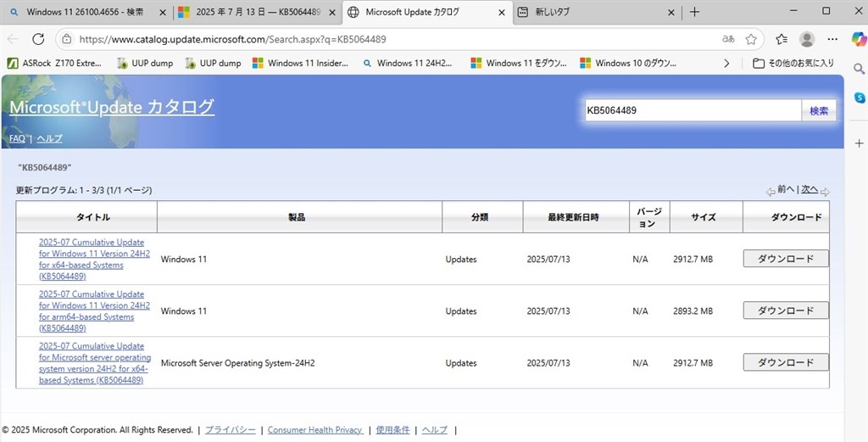Open the Windows 10 のダウン... bookmark
This screenshot has width=868, height=442.
coord(628,63)
